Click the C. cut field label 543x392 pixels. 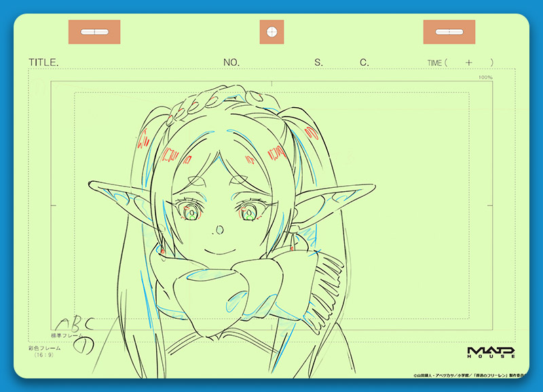point(364,62)
